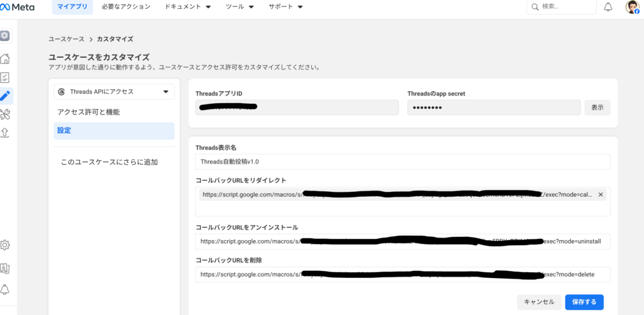
Task: Open the checklist icon in left sidebar
Action: click(x=5, y=77)
